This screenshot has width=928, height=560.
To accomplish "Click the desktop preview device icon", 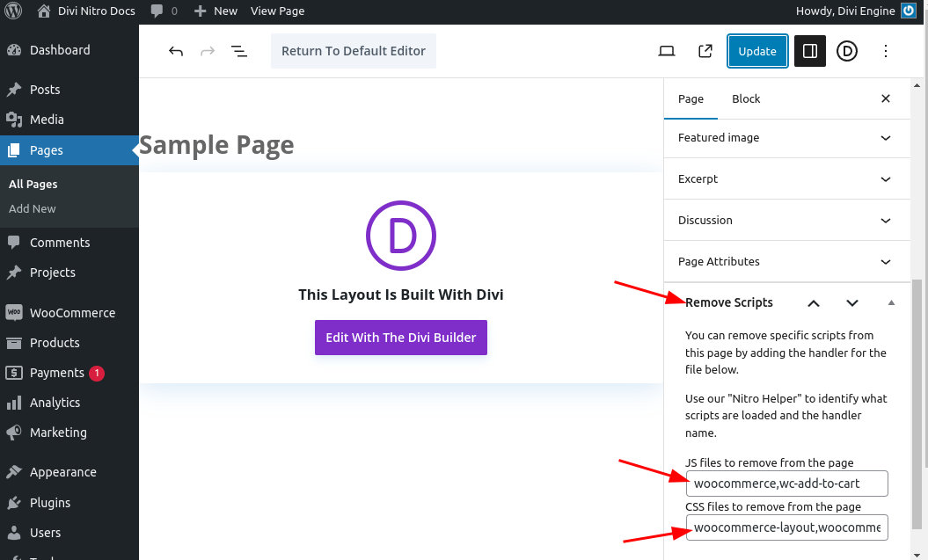I will coord(667,51).
